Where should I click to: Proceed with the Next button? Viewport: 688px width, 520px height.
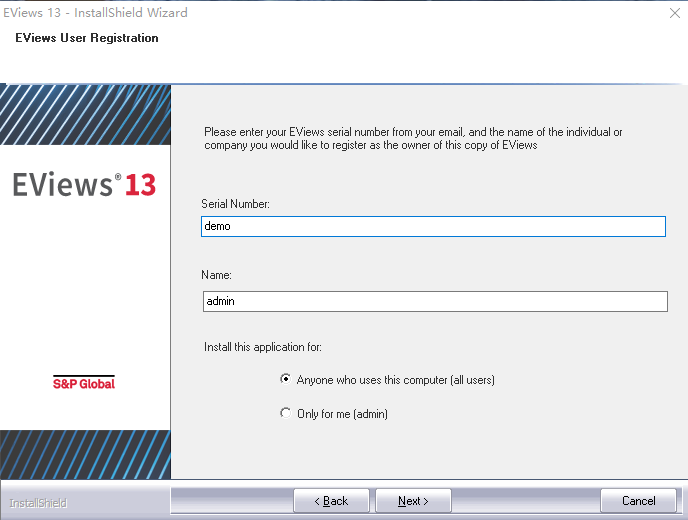(x=413, y=501)
